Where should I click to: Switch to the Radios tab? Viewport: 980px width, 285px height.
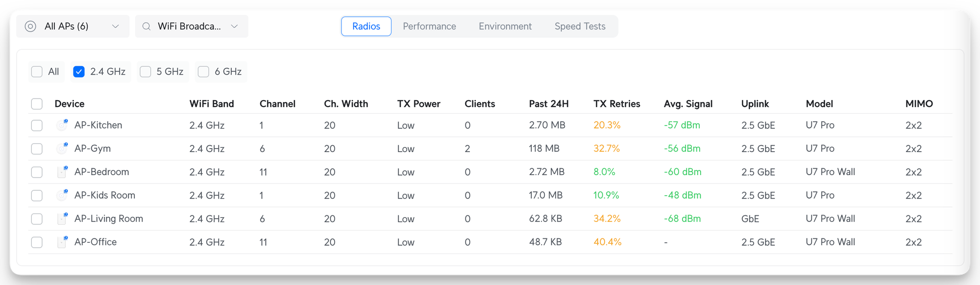pyautogui.click(x=366, y=26)
